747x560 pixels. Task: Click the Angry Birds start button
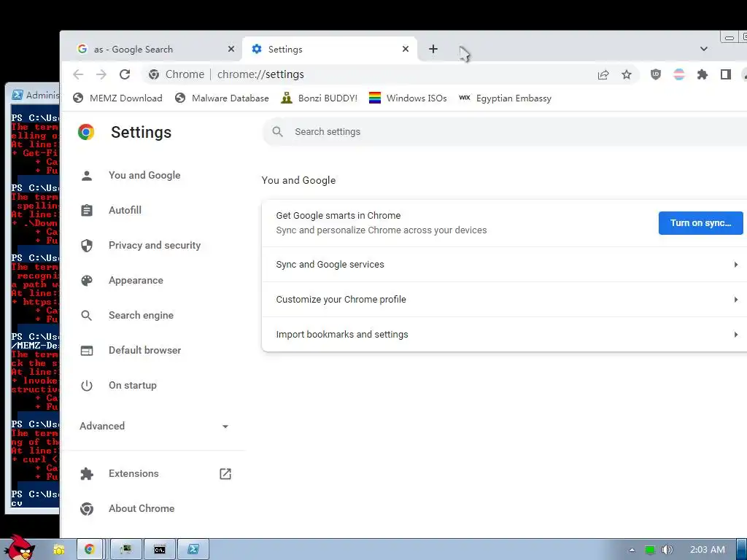pyautogui.click(x=20, y=548)
